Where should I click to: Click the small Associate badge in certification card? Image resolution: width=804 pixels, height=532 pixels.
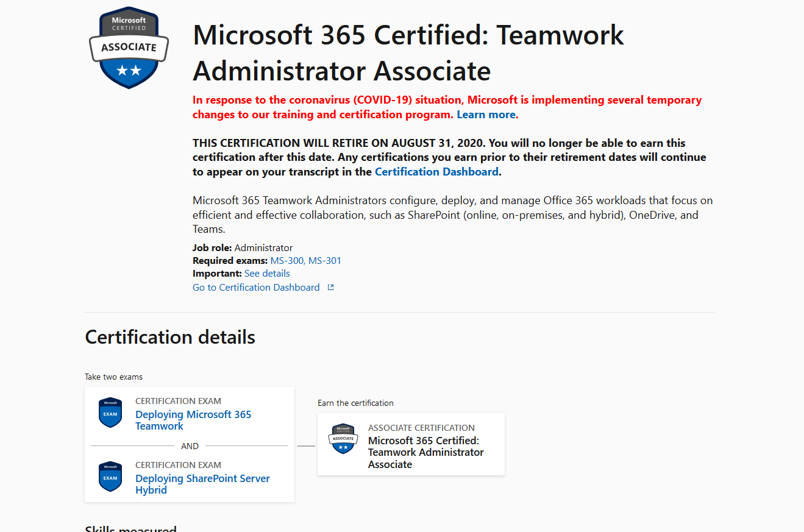(343, 439)
